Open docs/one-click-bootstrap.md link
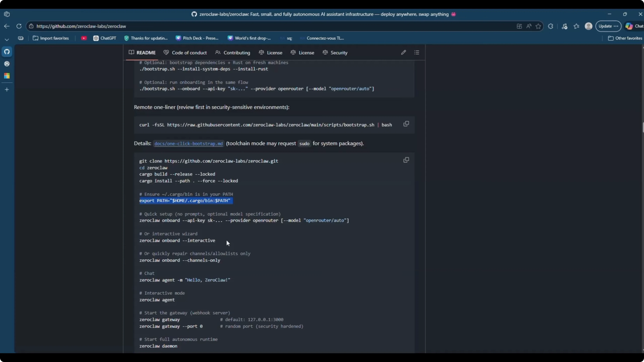 point(188,144)
